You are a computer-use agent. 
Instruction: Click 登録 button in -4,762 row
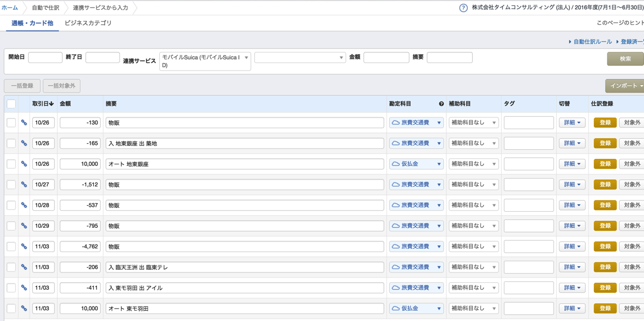coord(605,247)
